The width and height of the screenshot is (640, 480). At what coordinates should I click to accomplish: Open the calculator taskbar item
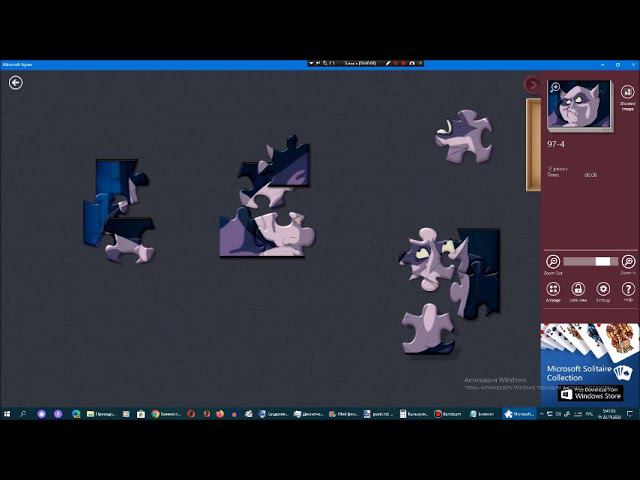point(413,414)
